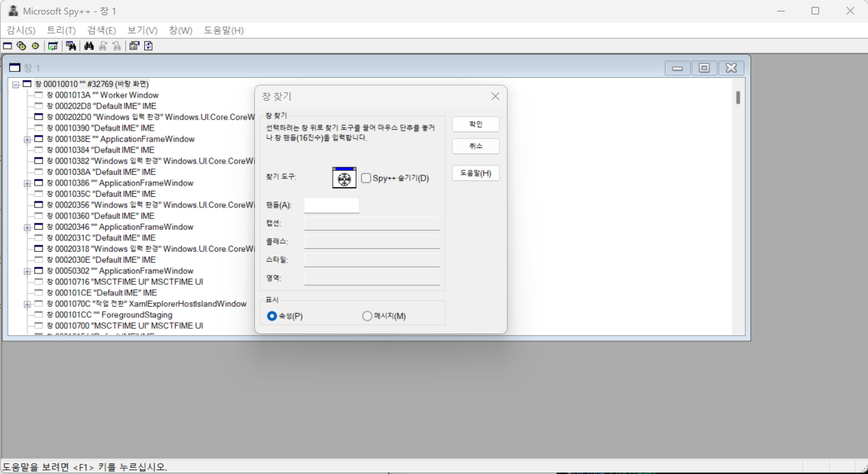Viewport: 868px width, 474px height.
Task: Enable the Spy++ 숨기기(D) checkbox
Action: (366, 178)
